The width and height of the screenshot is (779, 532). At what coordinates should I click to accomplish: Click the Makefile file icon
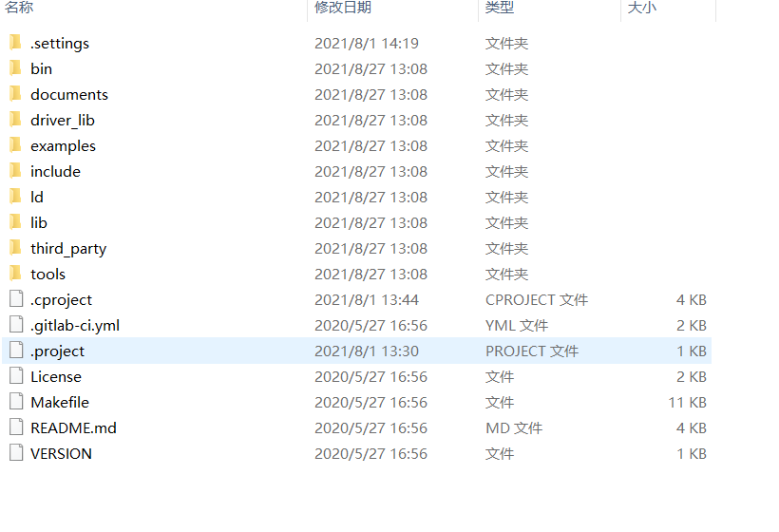[x=16, y=402]
